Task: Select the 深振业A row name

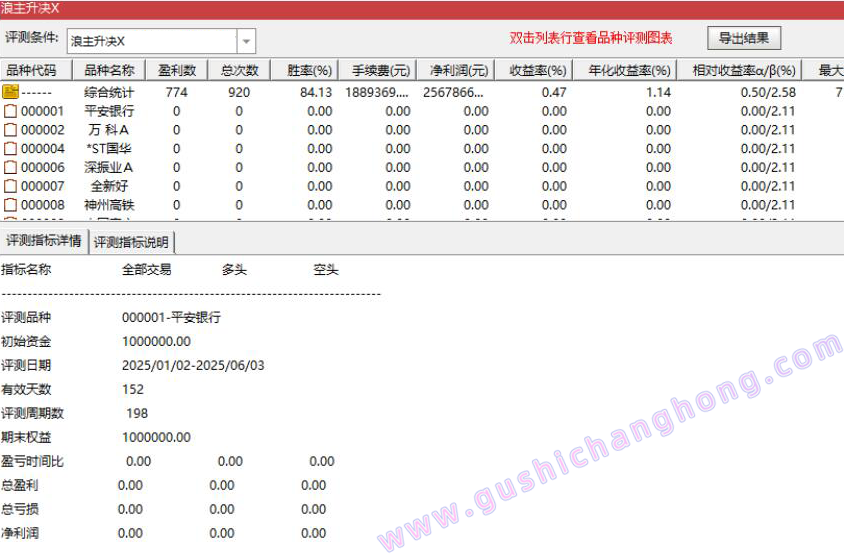Action: (x=109, y=167)
